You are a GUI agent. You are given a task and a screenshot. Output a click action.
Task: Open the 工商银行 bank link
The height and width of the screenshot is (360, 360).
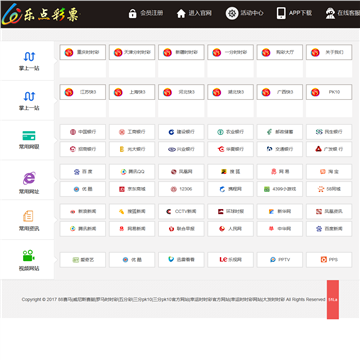tap(132, 132)
